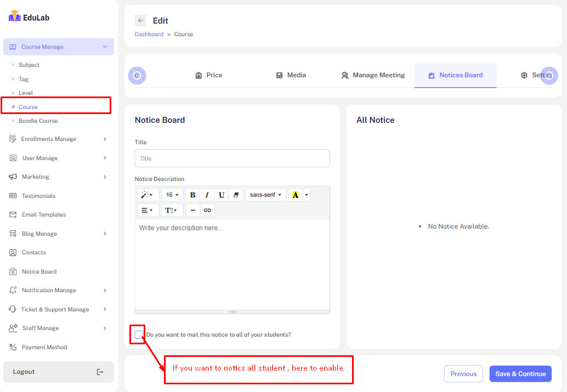Click the back arrow beside Edit

141,21
